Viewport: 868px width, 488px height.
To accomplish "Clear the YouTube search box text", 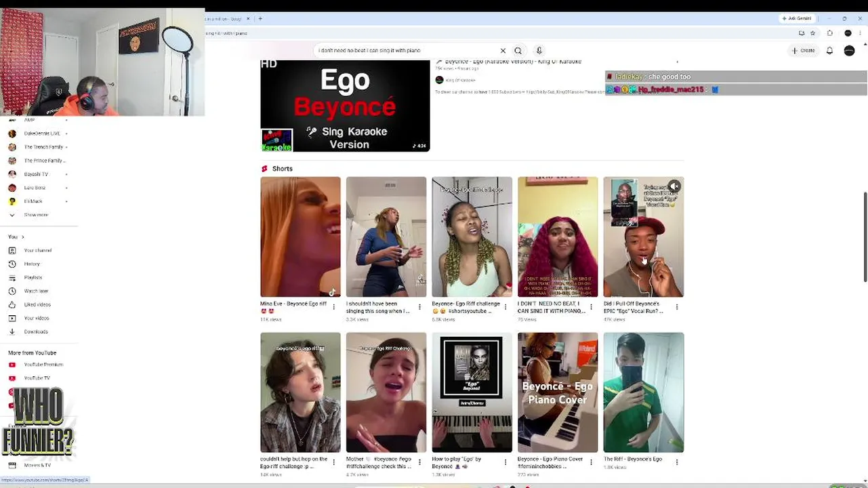I will tap(503, 50).
